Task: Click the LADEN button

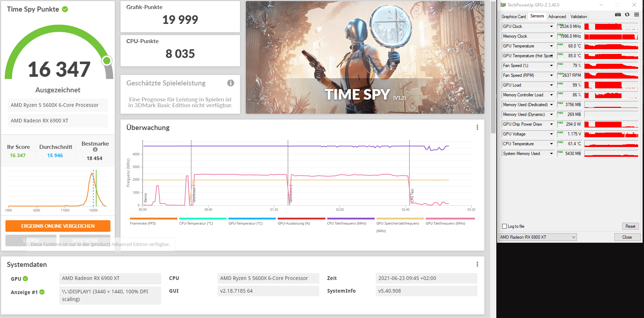Action: (31, 240)
